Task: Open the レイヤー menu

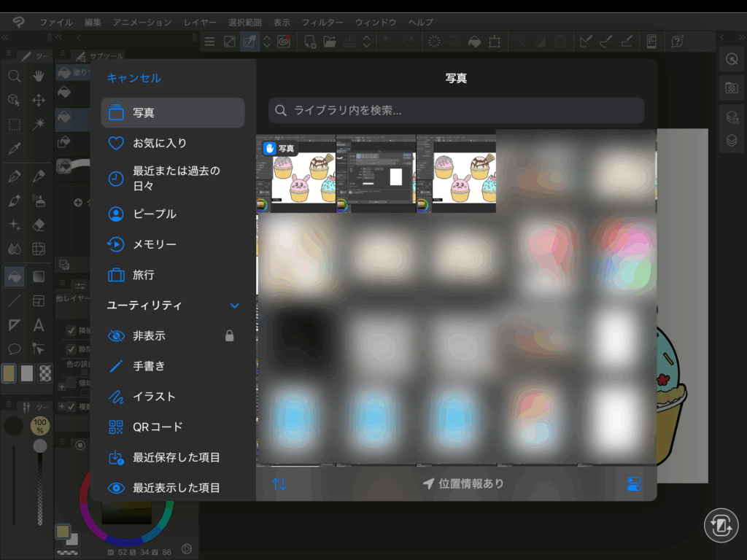Action: (x=200, y=23)
